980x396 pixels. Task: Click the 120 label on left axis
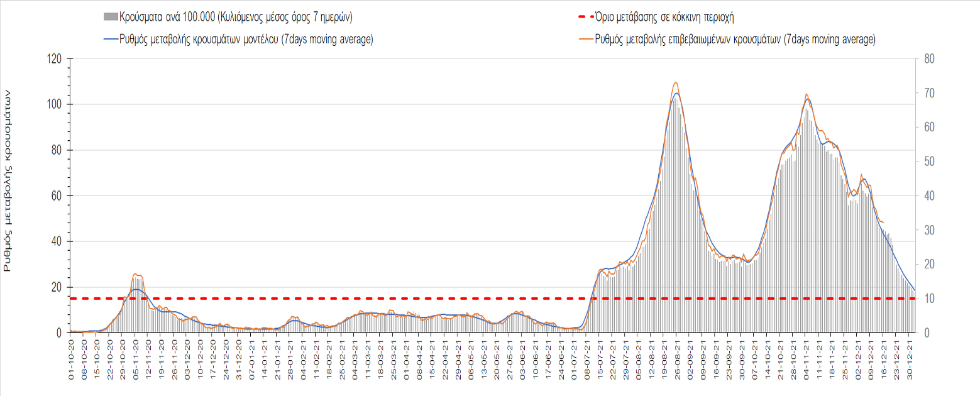[x=55, y=59]
